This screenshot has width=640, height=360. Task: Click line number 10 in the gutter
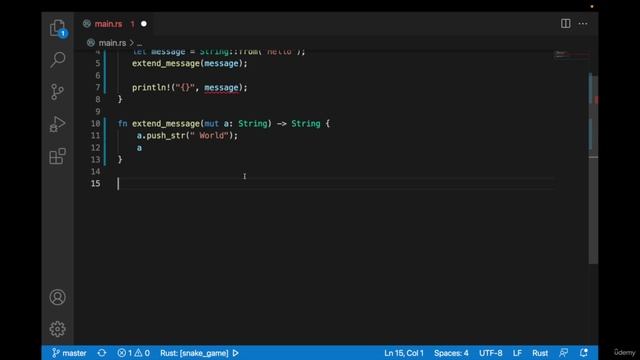click(x=96, y=124)
